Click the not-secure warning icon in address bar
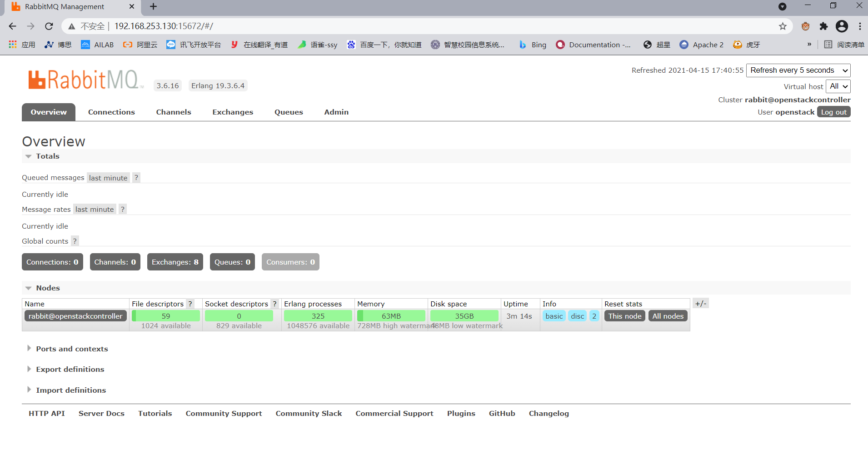Viewport: 868px width, 450px height. coord(72,26)
